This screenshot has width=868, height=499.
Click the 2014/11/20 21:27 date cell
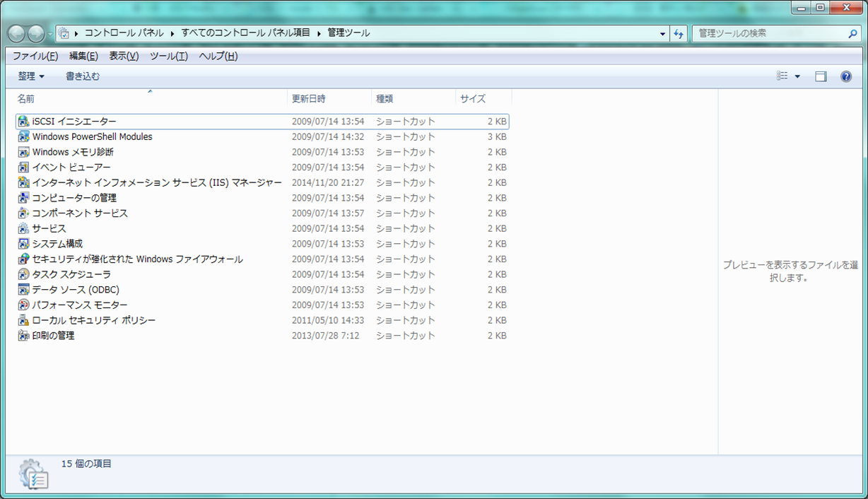click(x=328, y=183)
